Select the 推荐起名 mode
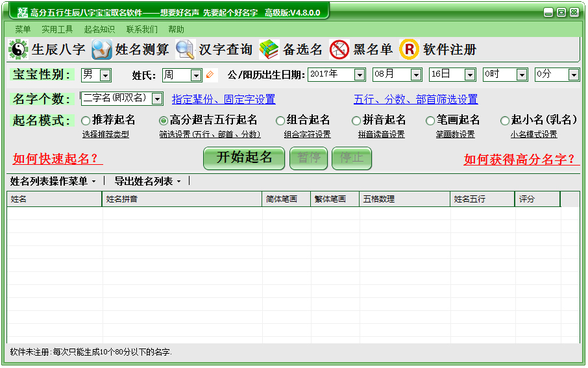The width and height of the screenshot is (588, 368). tap(86, 121)
